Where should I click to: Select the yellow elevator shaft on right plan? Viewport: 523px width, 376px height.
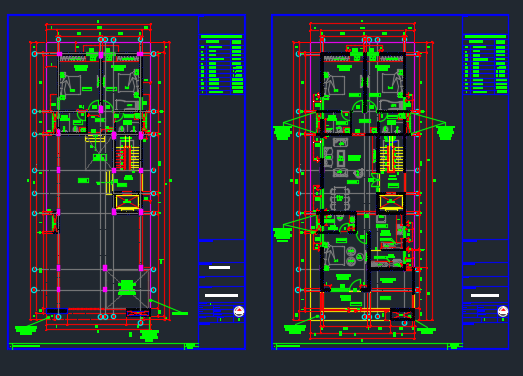(391, 203)
